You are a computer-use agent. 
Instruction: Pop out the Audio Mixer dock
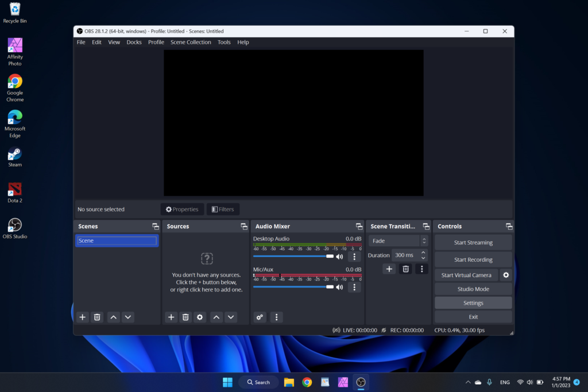pyautogui.click(x=359, y=227)
